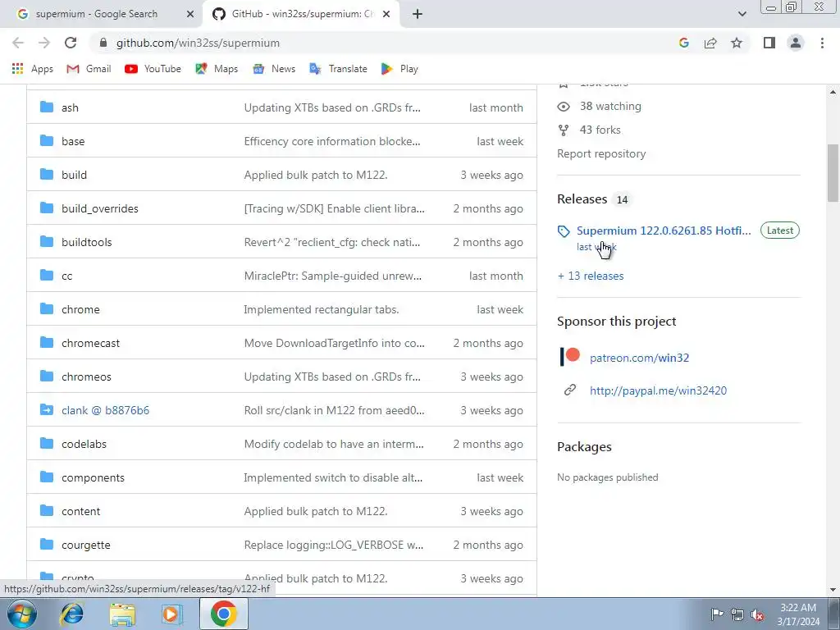View the site lock icon info
Screen dimensions: 840x630
(104, 43)
